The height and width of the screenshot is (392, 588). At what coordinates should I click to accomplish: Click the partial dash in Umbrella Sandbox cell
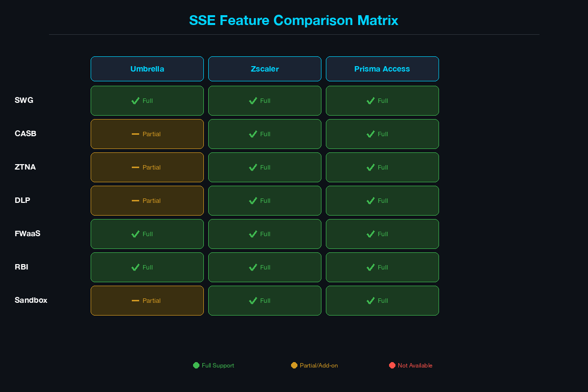point(136,300)
